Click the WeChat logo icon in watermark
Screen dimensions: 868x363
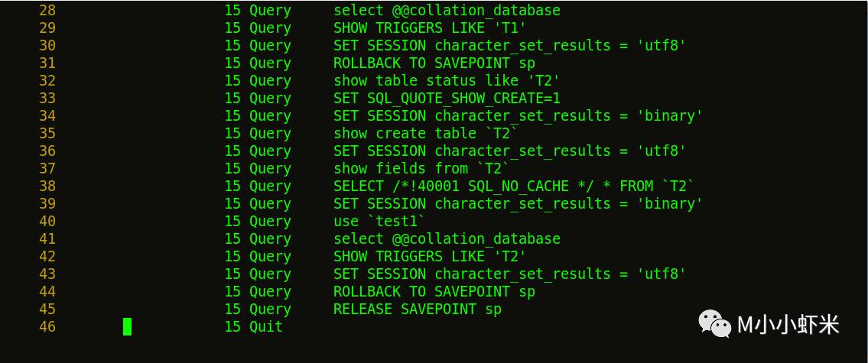[x=714, y=324]
